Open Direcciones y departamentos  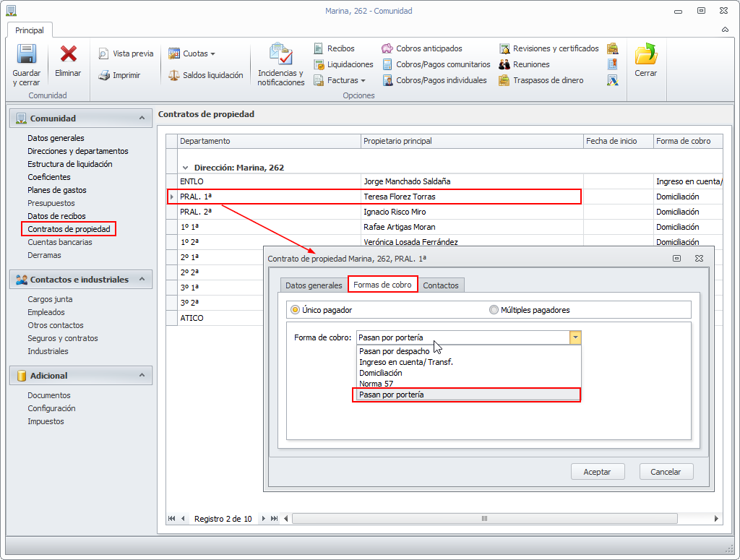[78, 151]
